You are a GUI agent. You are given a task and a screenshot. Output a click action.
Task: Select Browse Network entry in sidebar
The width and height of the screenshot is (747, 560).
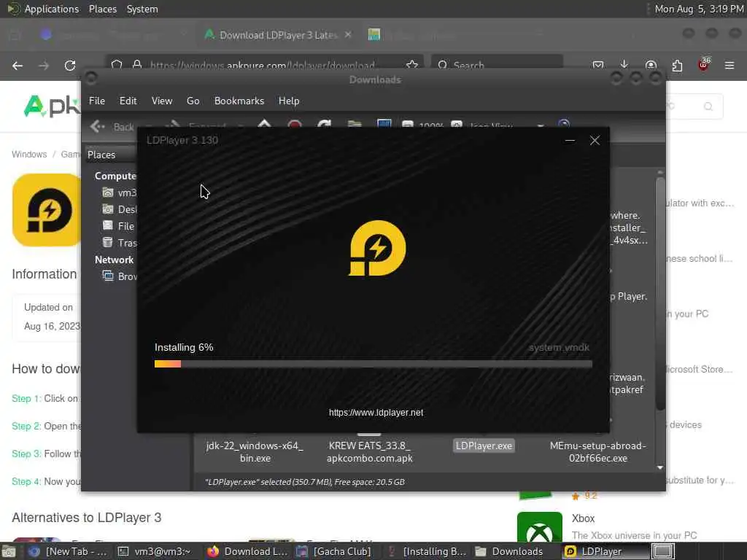tap(120, 276)
